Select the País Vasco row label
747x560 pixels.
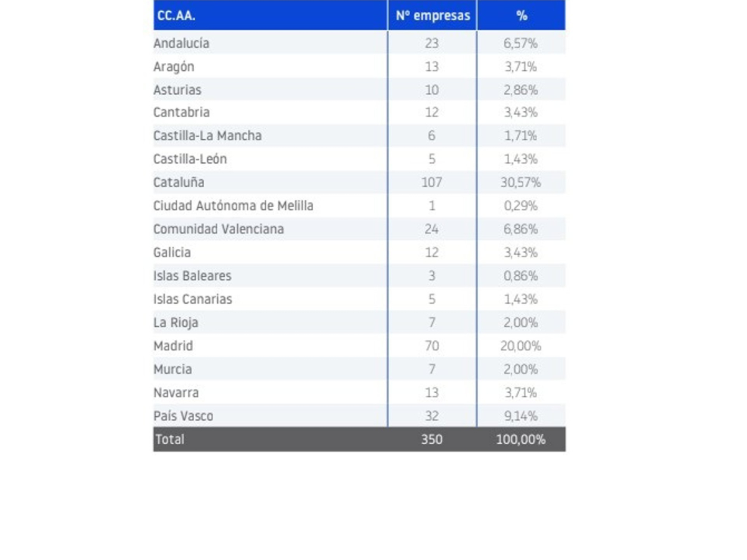pyautogui.click(x=183, y=416)
